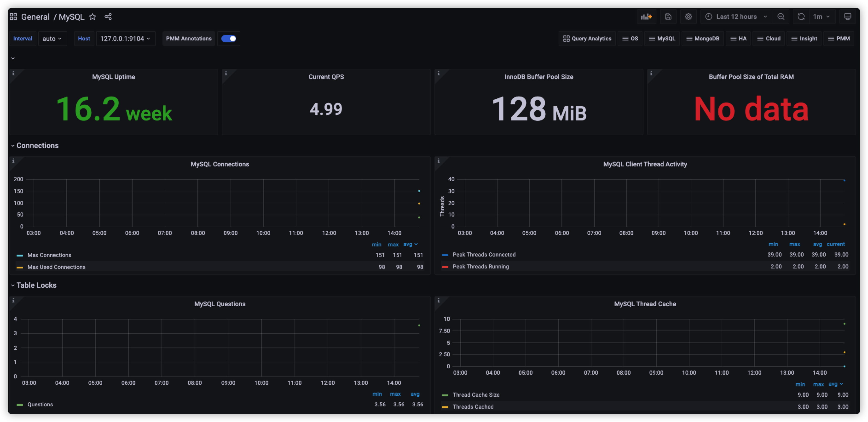Viewport: 868px width, 422px height.
Task: Show info for MySQL Questions panel
Action: click(x=13, y=300)
